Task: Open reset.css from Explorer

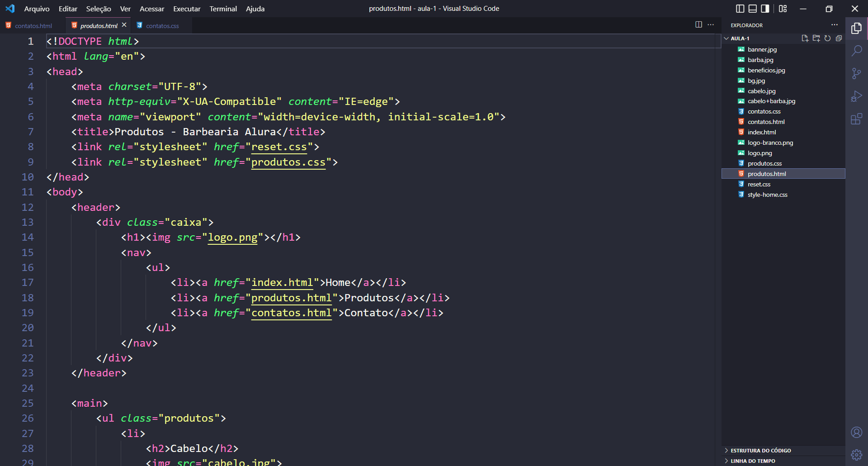Action: coord(783,185)
